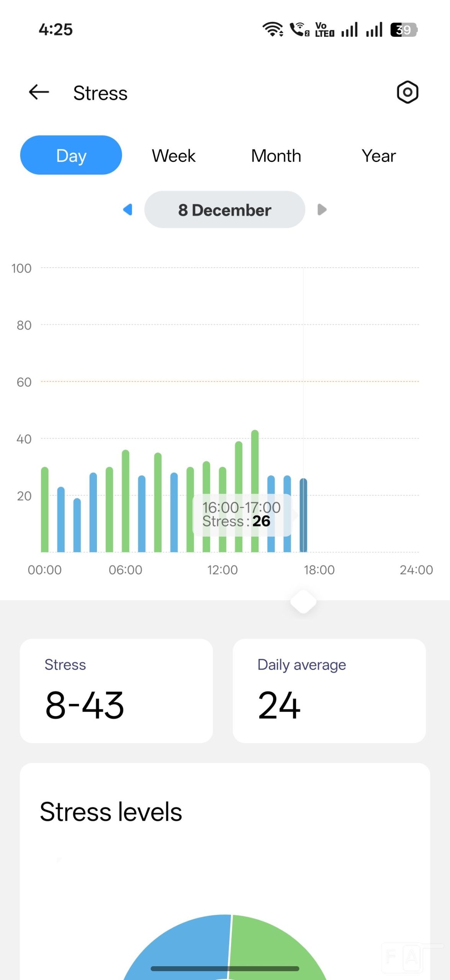Tap the back arrow icon
This screenshot has width=450, height=980.
click(x=39, y=92)
